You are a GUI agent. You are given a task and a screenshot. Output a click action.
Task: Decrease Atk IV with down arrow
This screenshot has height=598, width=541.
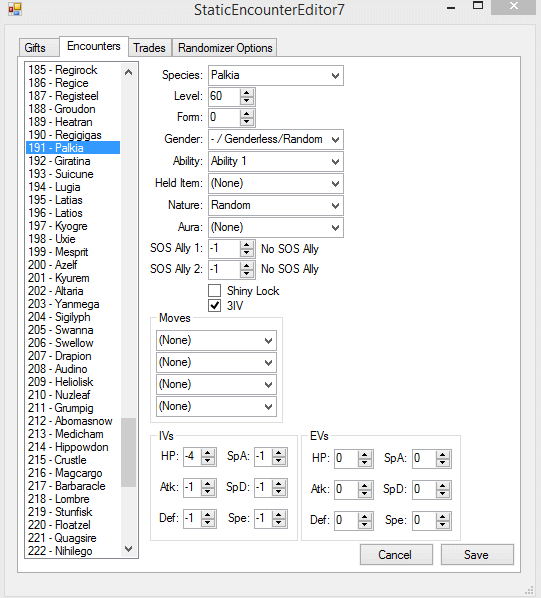[x=208, y=492]
